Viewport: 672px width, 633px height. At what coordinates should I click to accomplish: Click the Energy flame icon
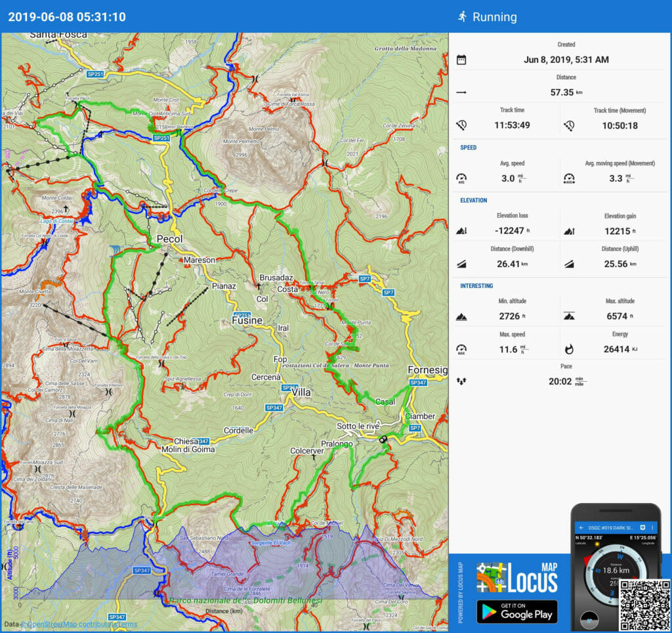[569, 349]
